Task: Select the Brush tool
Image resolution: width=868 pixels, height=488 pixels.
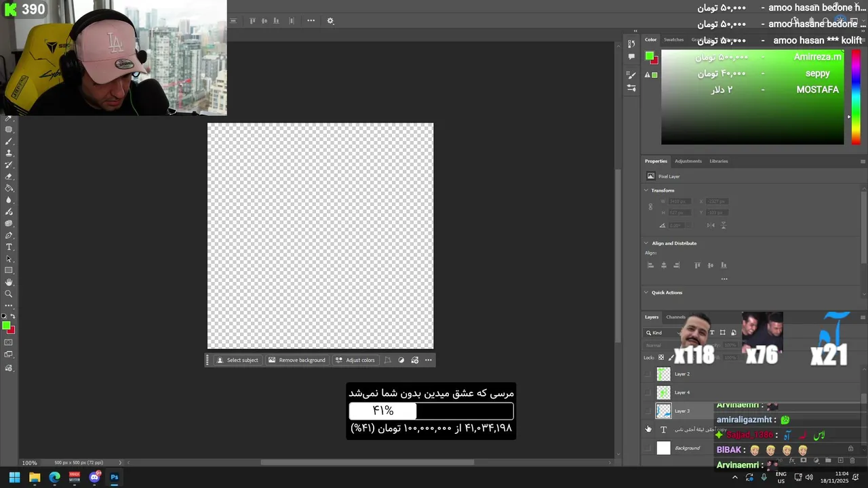Action: 9,142
